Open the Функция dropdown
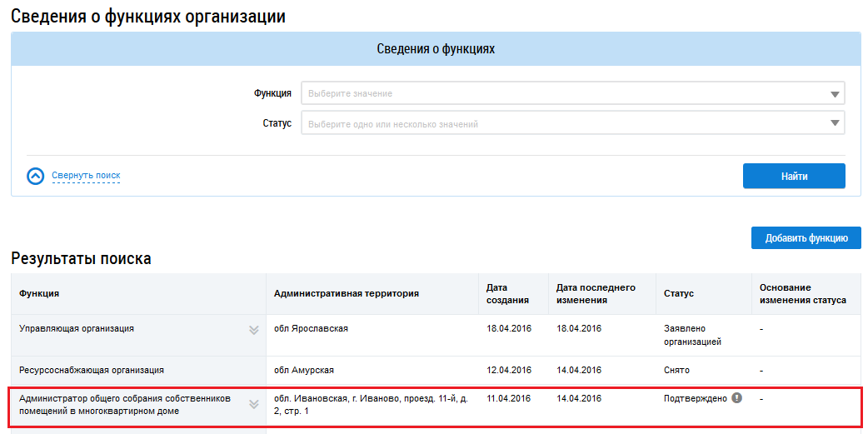 [572, 93]
